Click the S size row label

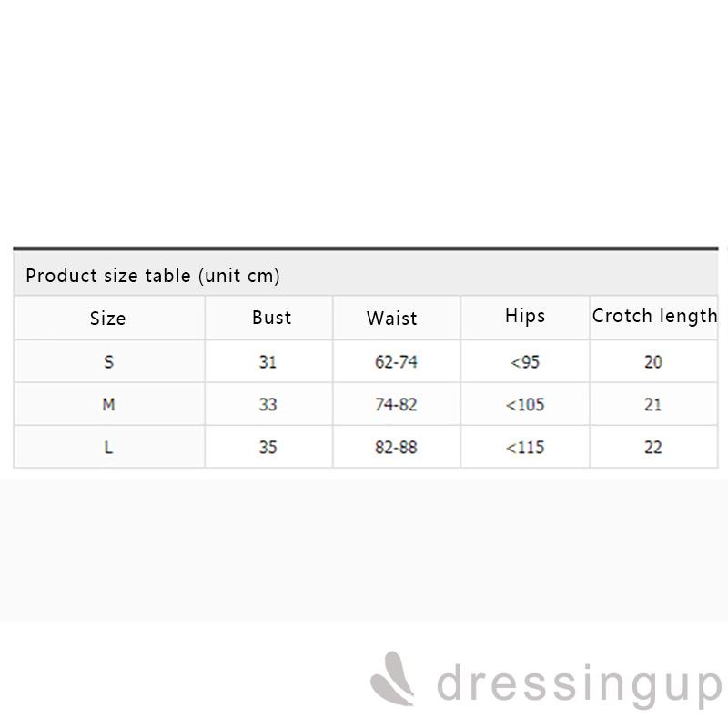coord(108,362)
